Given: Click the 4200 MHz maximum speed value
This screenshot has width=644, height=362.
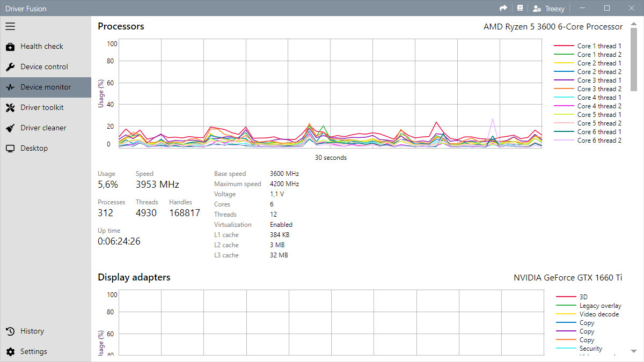Looking at the screenshot, I should tap(284, 184).
